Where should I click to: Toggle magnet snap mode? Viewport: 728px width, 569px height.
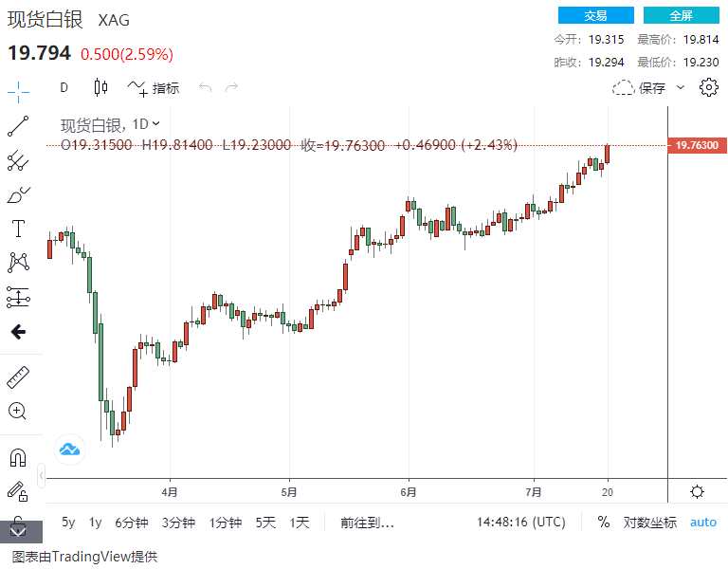tap(18, 458)
